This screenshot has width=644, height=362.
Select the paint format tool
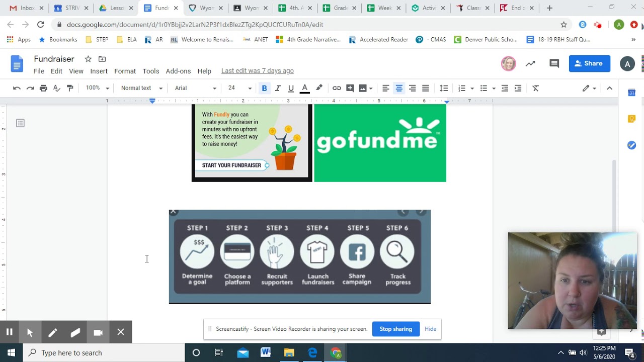click(70, 88)
